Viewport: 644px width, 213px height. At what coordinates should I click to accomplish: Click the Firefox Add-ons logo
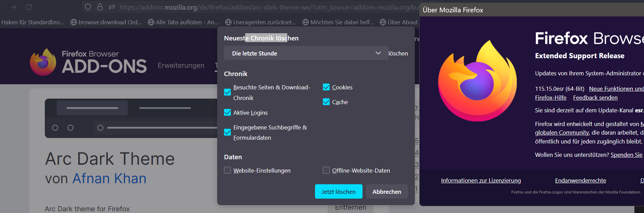(88, 62)
